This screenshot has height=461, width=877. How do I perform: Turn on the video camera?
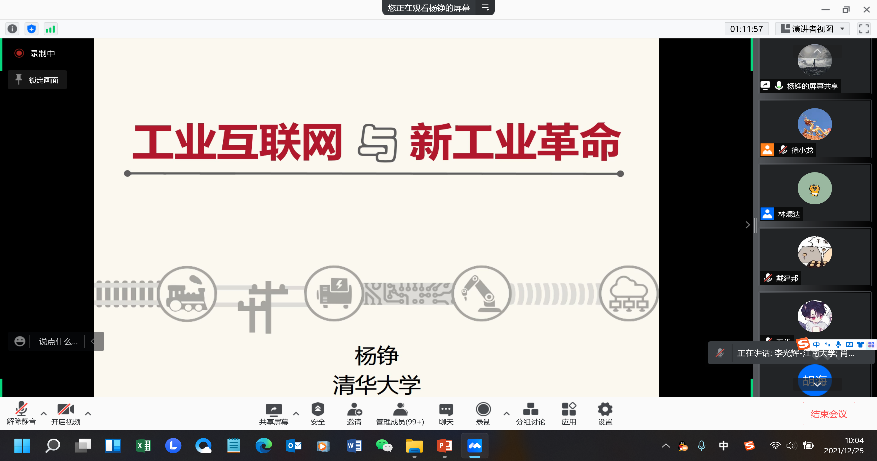click(65, 412)
